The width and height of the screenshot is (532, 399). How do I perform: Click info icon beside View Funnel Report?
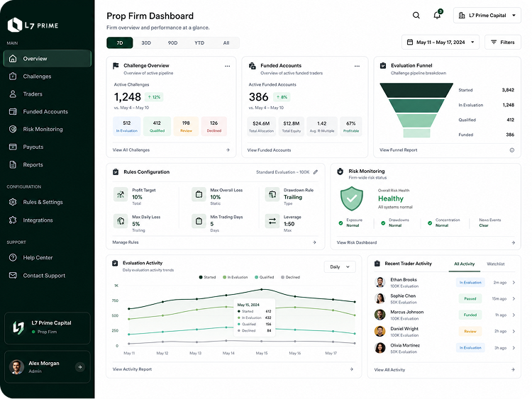pos(512,150)
